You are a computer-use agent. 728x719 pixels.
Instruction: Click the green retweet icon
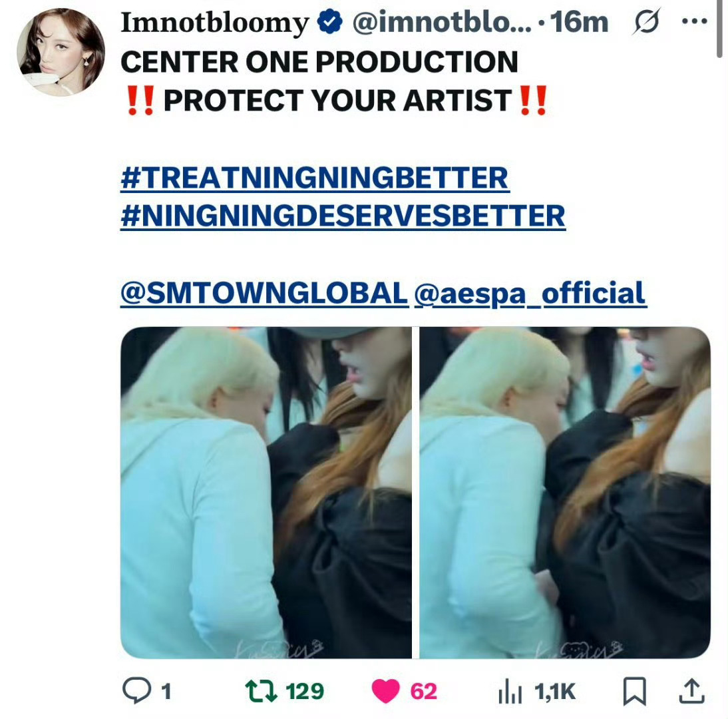click(261, 690)
